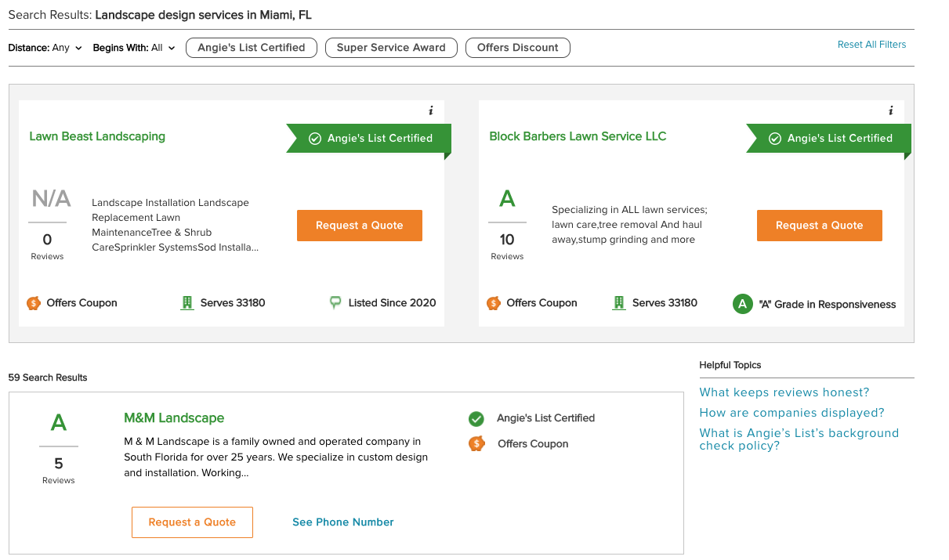Viewport: 949px width, 560px height.
Task: Click Serves 33180 label on Block Barbers card
Action: tap(665, 302)
